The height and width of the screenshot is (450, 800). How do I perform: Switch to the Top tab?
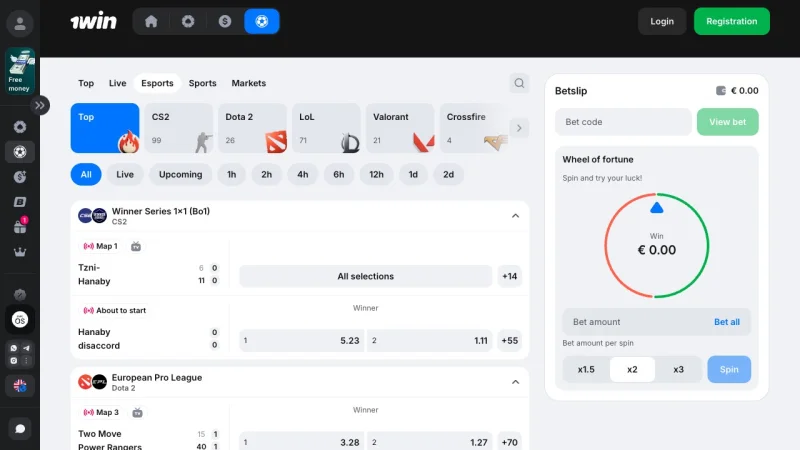[86, 83]
